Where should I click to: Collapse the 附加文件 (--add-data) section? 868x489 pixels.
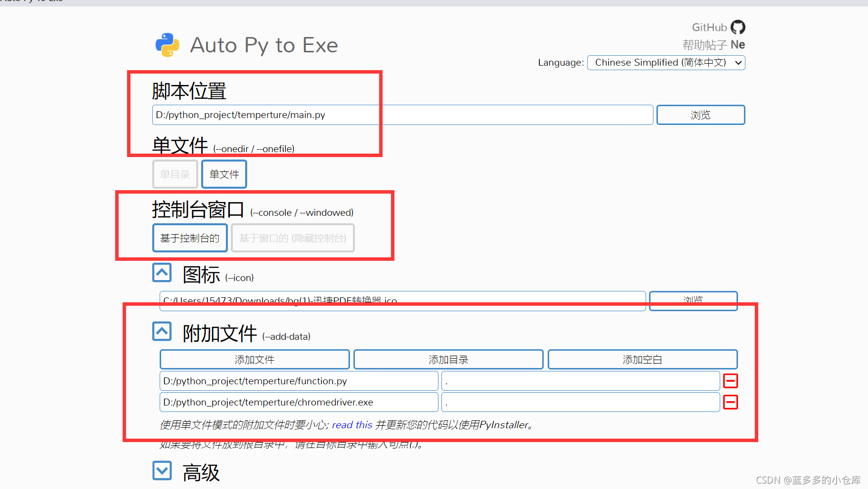click(x=162, y=331)
